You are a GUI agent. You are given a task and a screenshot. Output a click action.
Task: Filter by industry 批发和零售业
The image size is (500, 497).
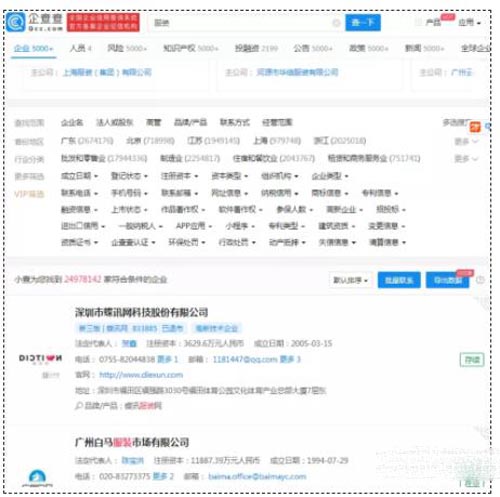click(x=104, y=158)
